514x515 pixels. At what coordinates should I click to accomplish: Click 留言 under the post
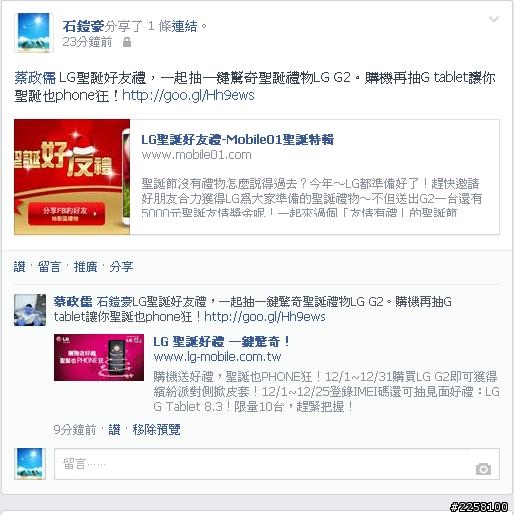(x=49, y=267)
